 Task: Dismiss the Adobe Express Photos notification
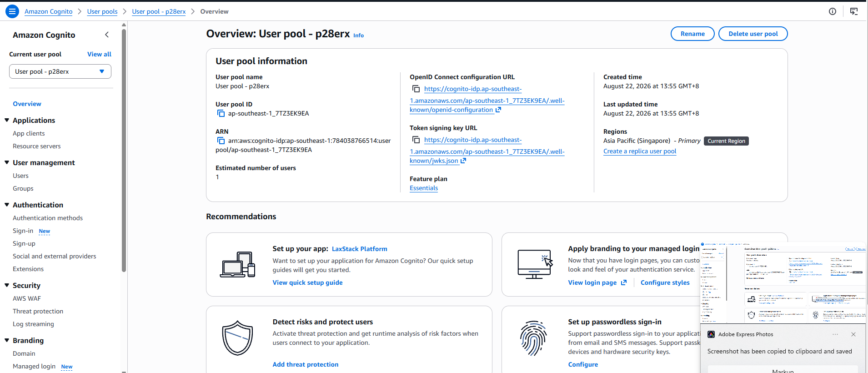tap(853, 334)
